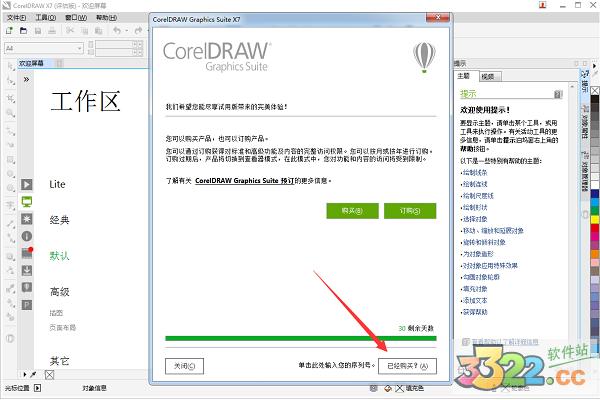Open the 帮助(H) menu
Image resolution: width=600 pixels, height=400 pixels.
(x=106, y=18)
